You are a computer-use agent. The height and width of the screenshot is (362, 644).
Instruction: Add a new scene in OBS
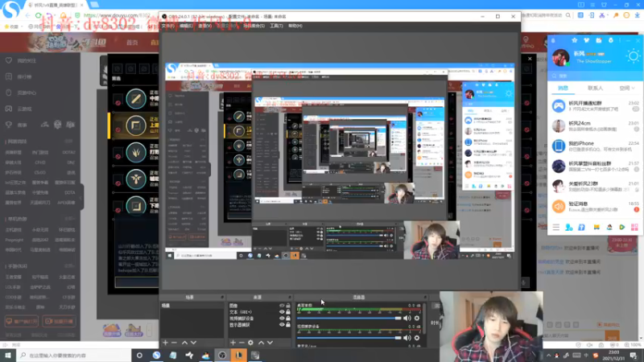point(165,343)
